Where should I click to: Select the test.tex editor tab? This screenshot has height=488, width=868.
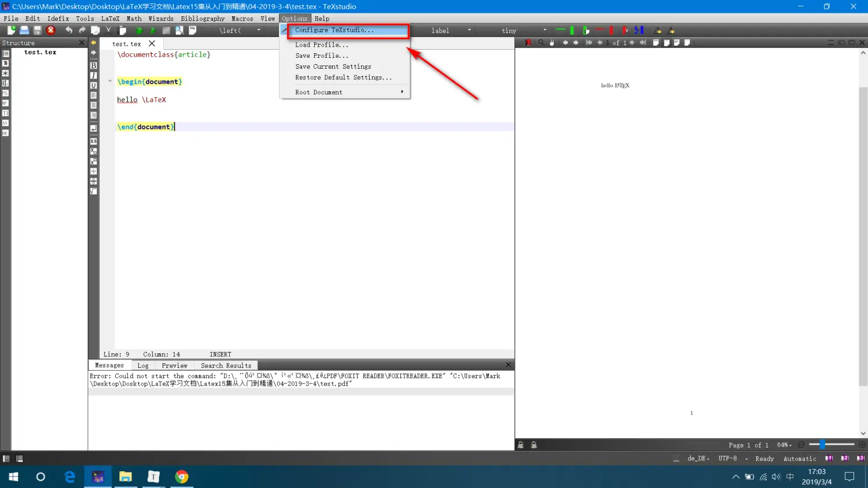127,44
